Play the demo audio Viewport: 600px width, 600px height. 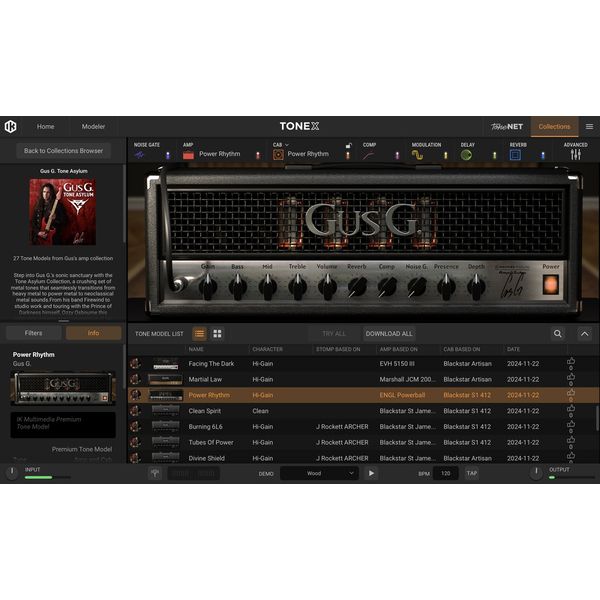tap(371, 473)
